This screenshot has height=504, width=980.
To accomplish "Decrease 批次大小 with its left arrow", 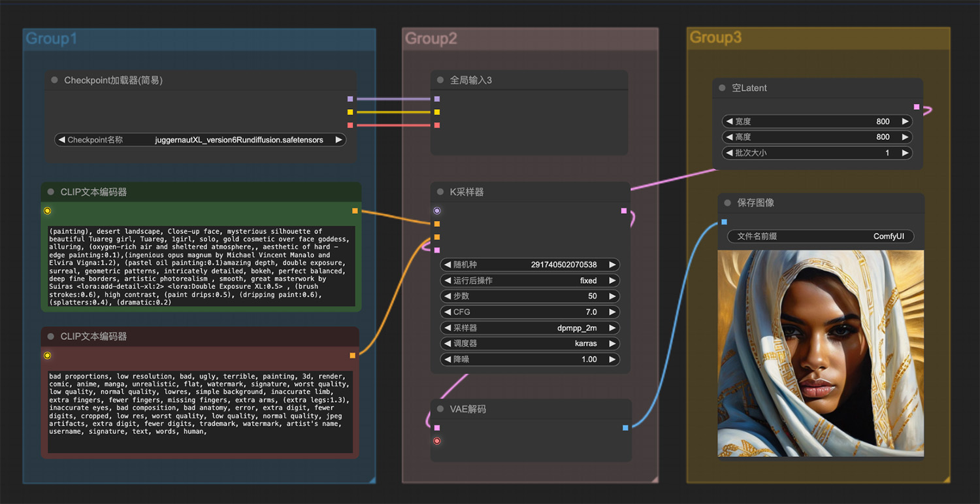I will point(729,153).
